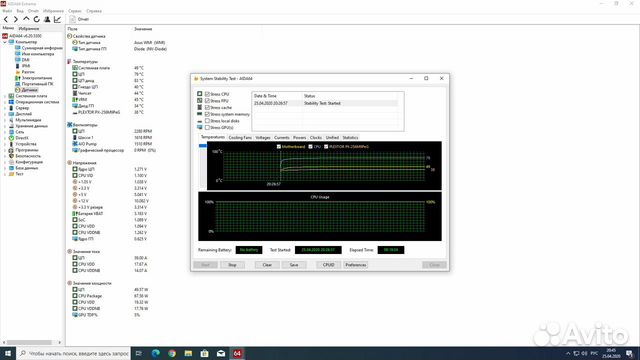Switch to the Избранное tab
This screenshot has width=640, height=360.
click(29, 29)
